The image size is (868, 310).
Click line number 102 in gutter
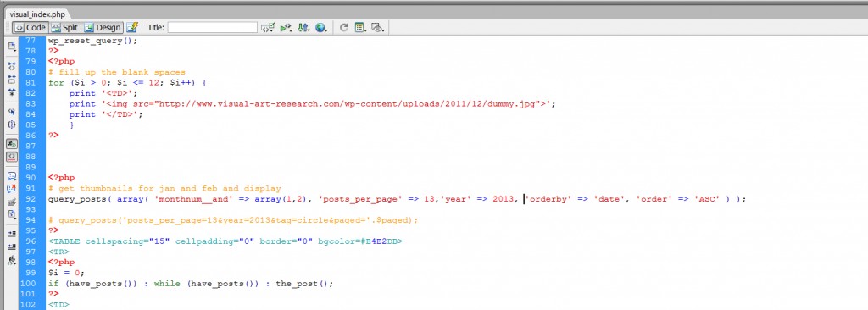(29, 304)
